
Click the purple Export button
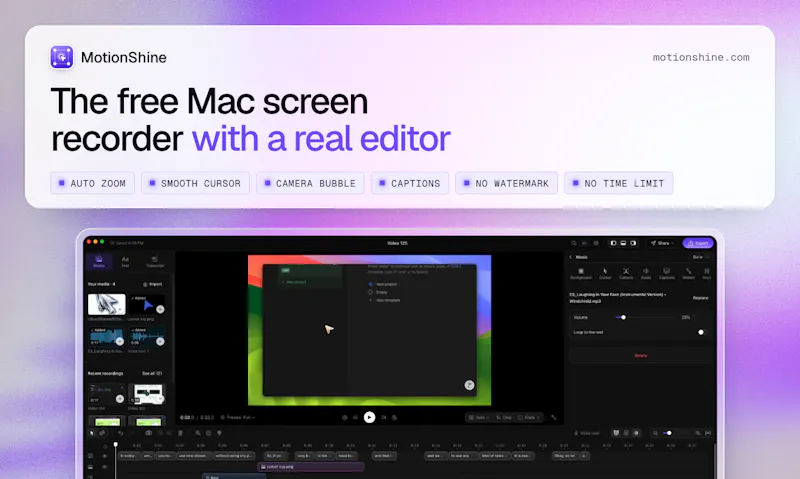[698, 243]
